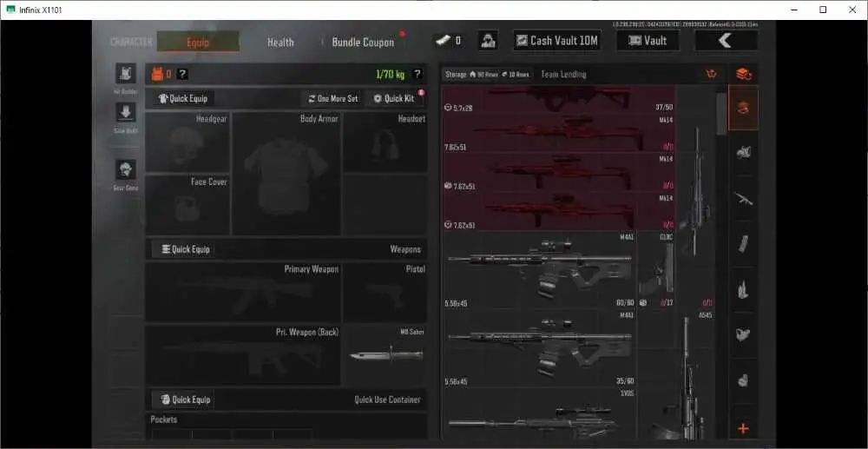Select the SVDS sniper rifle in storage

(x=539, y=414)
